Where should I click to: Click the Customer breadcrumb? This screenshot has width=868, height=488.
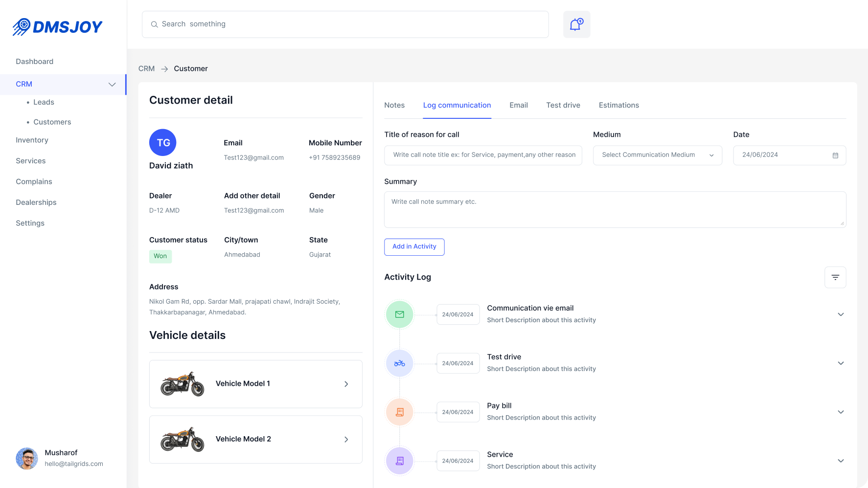coord(191,69)
